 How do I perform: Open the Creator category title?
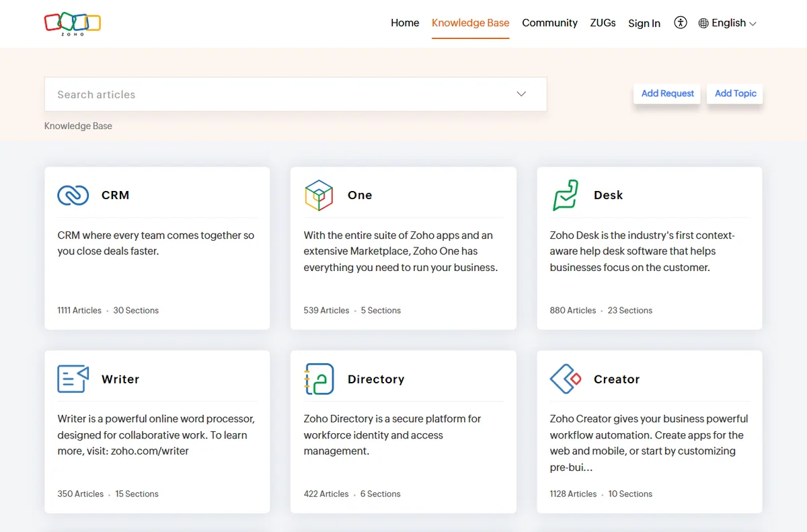pyautogui.click(x=617, y=379)
